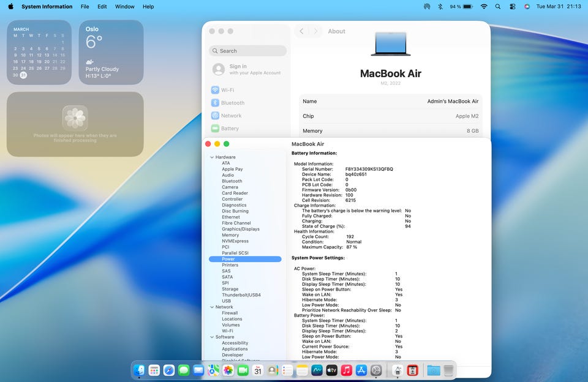Select Graphics/Displays in the sidebar
Screen dimensions: 588x382
pyautogui.click(x=240, y=229)
